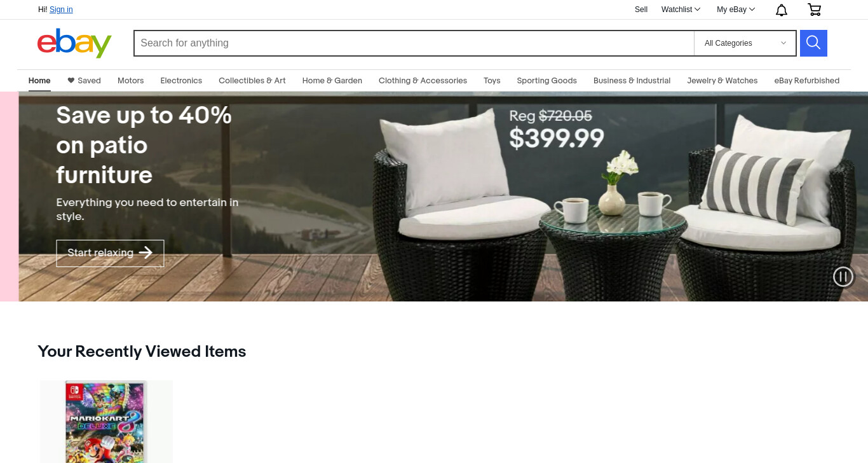
Task: Click the Sell link
Action: pyautogui.click(x=641, y=10)
